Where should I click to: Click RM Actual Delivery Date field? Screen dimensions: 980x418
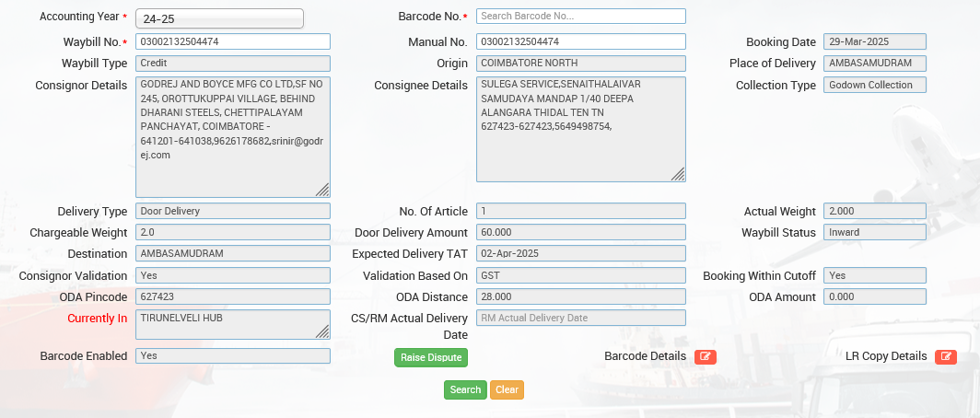(580, 318)
